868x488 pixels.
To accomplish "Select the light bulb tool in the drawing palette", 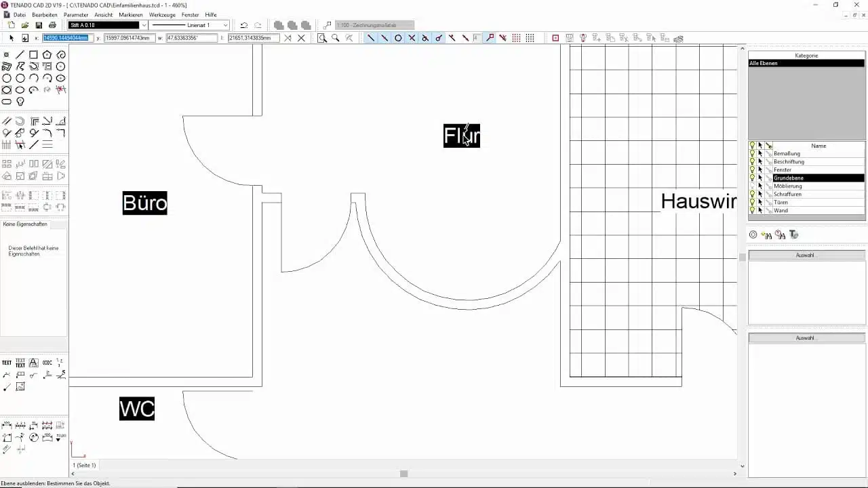I will point(20,102).
